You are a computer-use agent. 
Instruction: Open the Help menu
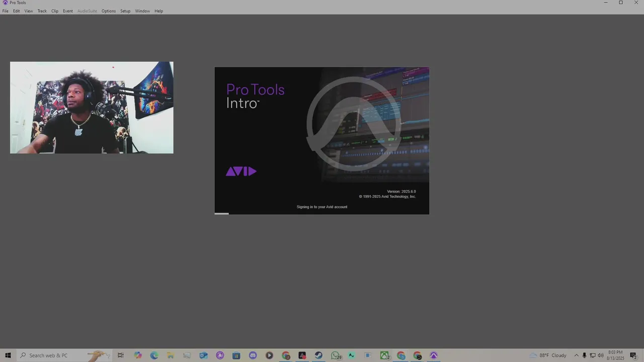[158, 11]
